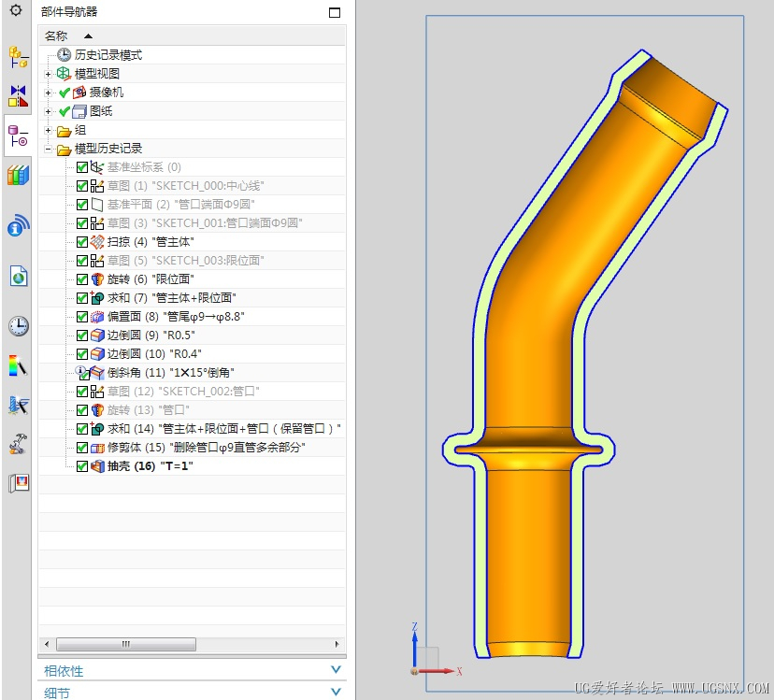
Task: Open the Reuse Library books icon
Action: pos(19,175)
